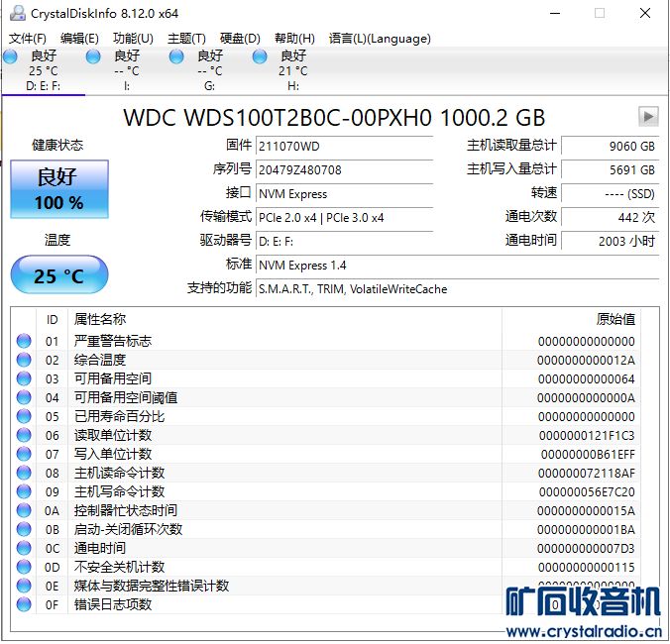Click status orb of row 09 主机写命令计数

tap(24, 491)
